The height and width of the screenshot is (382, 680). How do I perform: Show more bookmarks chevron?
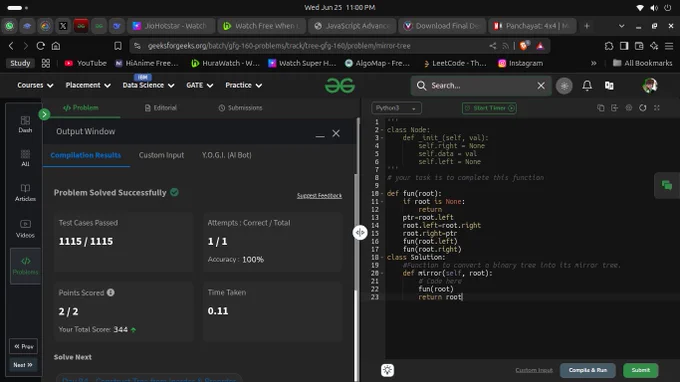[593, 63]
